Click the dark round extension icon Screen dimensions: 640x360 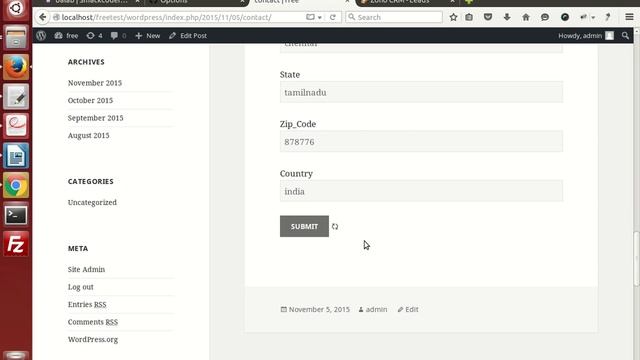(565, 17)
